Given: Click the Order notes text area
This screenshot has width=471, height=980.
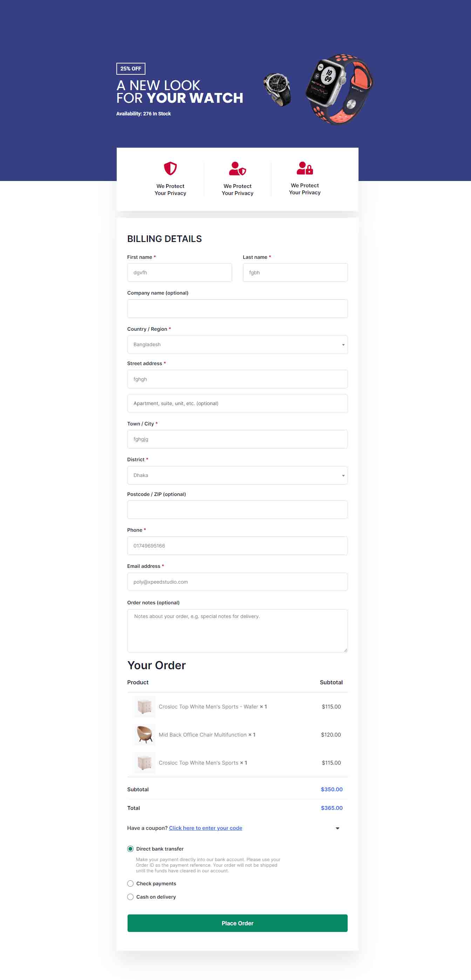Looking at the screenshot, I should pyautogui.click(x=237, y=630).
